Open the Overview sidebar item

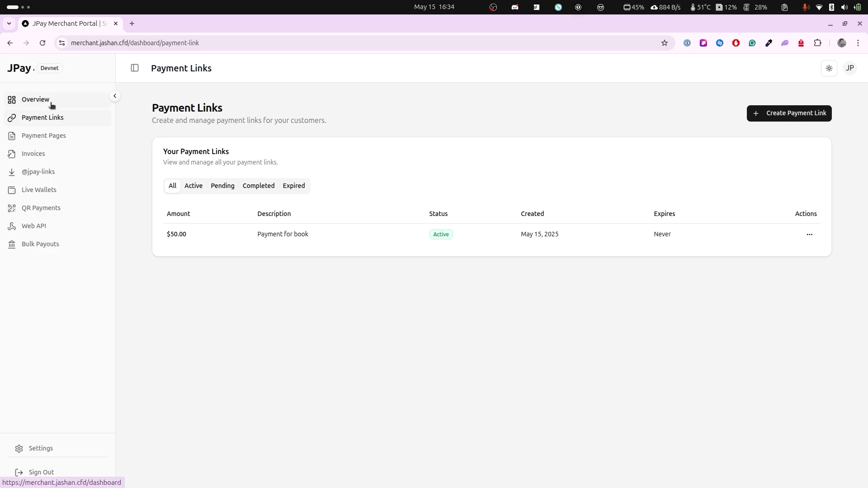tap(35, 99)
